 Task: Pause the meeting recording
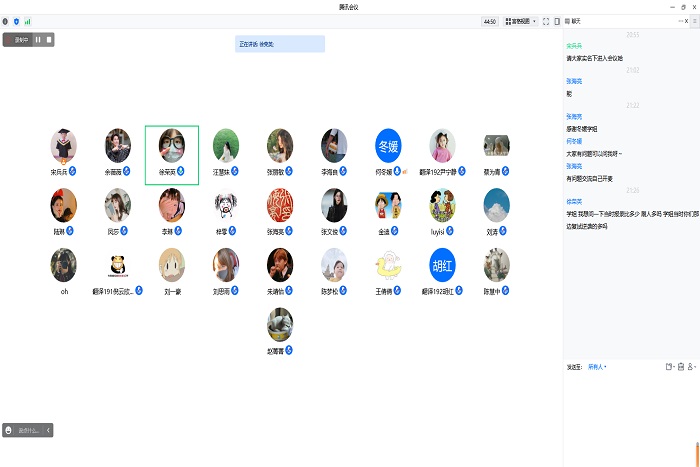(38, 40)
